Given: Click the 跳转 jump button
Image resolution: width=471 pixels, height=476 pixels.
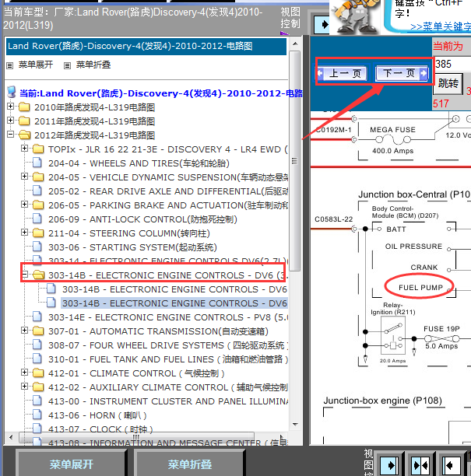Looking at the screenshot, I should point(448,83).
